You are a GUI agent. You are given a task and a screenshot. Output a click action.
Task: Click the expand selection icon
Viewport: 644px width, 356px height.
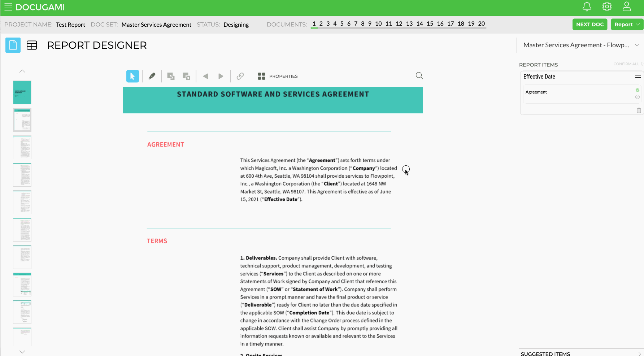click(170, 76)
